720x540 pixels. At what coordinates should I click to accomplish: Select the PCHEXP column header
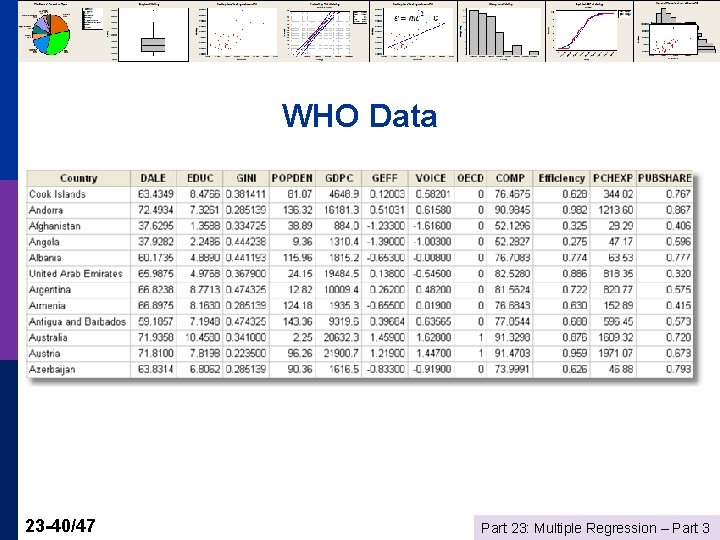point(613,178)
